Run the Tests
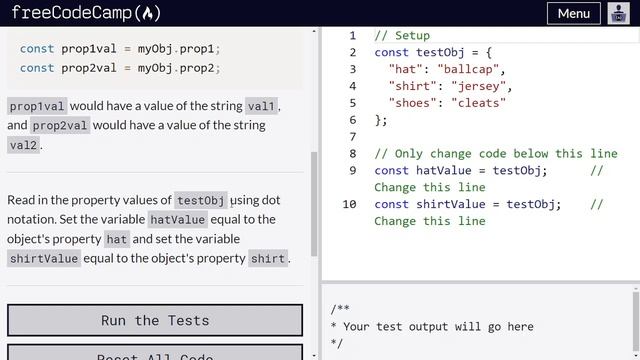Screen dimensions: 640x360 coord(155,320)
